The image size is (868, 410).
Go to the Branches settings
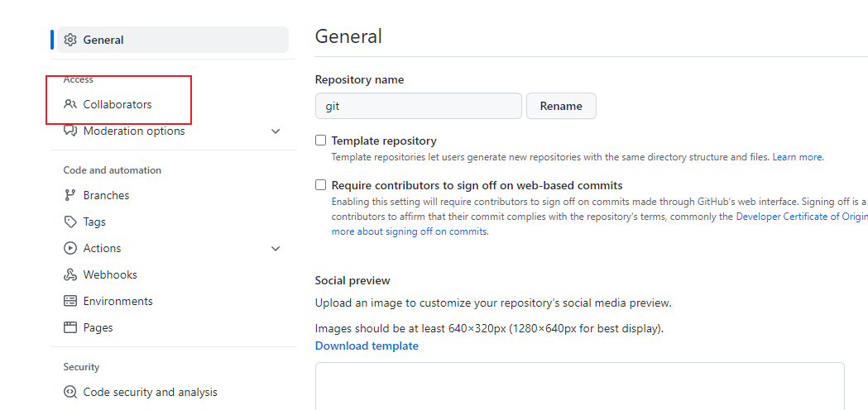click(x=106, y=195)
